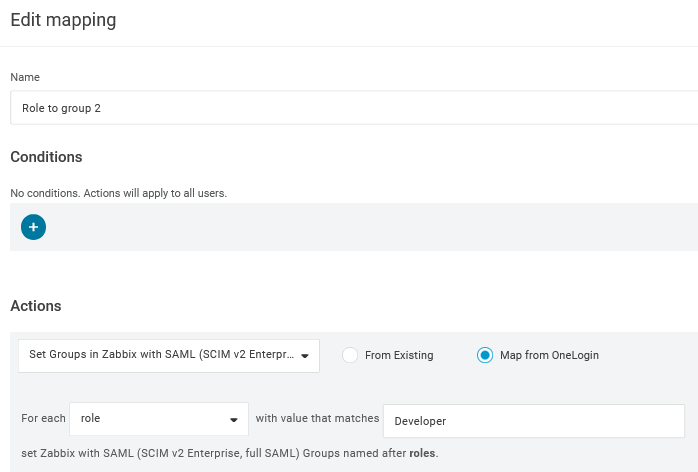Click the For each label
This screenshot has height=472, width=698.
tap(42, 420)
